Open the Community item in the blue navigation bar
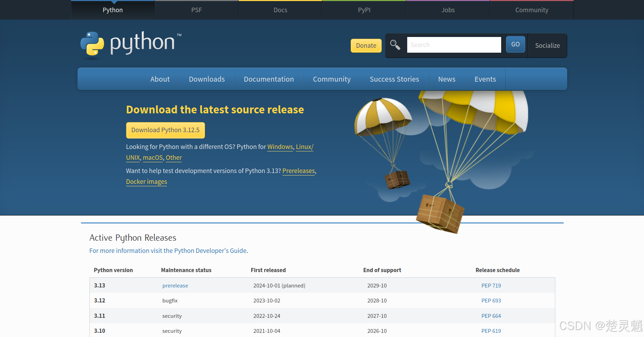Viewport: 644px width, 337px height. [x=332, y=79]
